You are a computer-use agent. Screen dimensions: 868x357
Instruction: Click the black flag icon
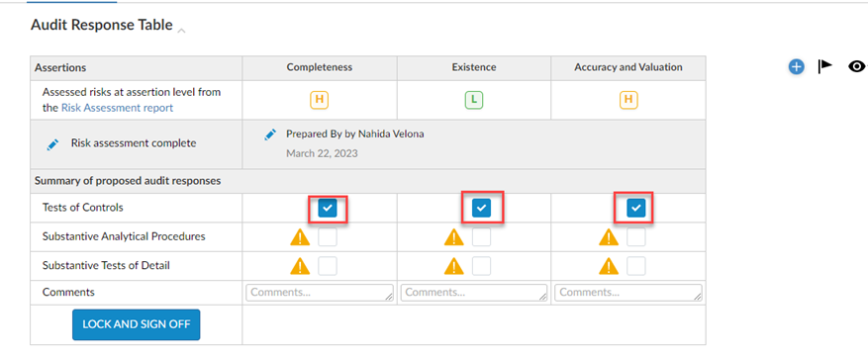coord(825,67)
